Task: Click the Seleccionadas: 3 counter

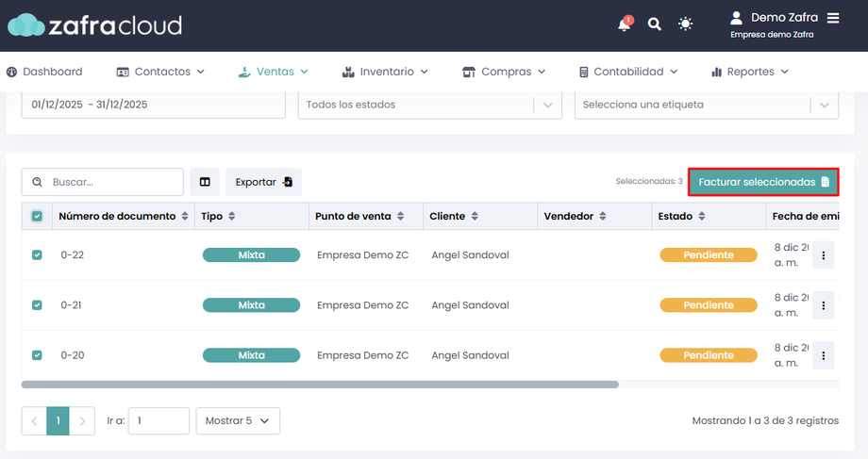Action: point(649,181)
